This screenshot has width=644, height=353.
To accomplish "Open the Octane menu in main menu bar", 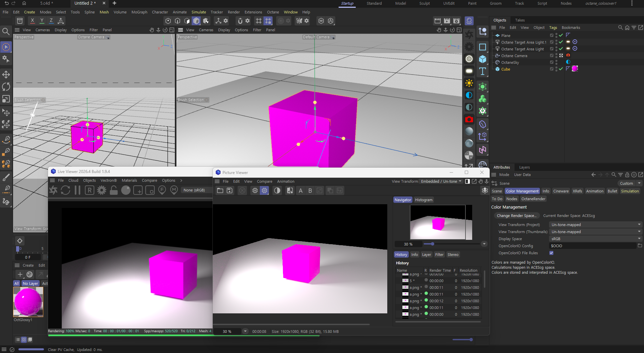I will coord(273,12).
